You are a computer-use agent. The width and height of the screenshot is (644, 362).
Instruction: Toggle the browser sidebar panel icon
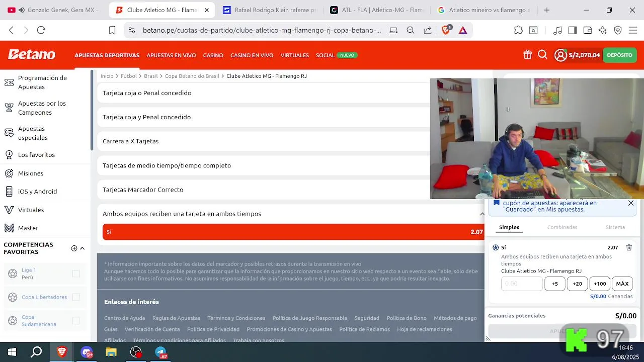pyautogui.click(x=572, y=30)
